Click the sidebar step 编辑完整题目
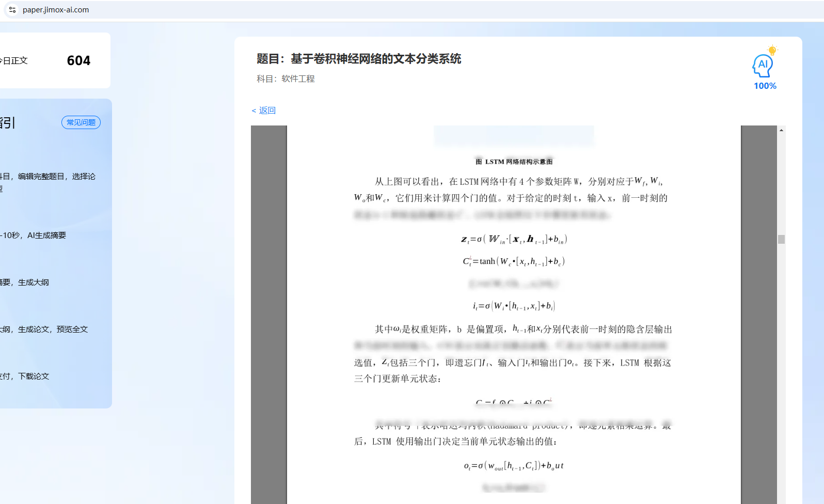This screenshot has width=824, height=504. (41, 177)
